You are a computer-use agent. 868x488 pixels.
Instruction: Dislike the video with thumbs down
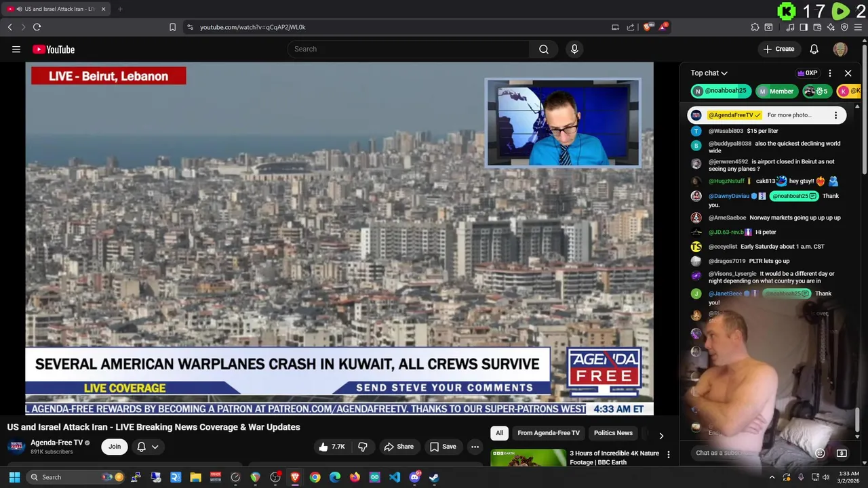coord(363,447)
